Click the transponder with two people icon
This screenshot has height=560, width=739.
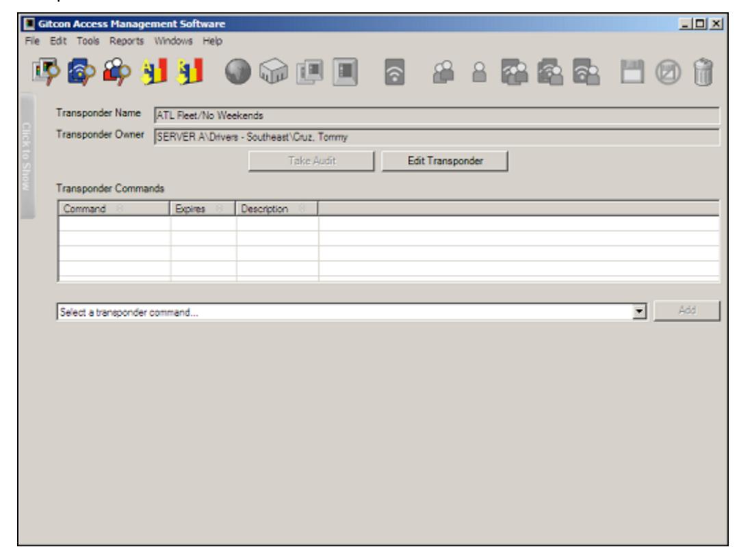point(586,72)
